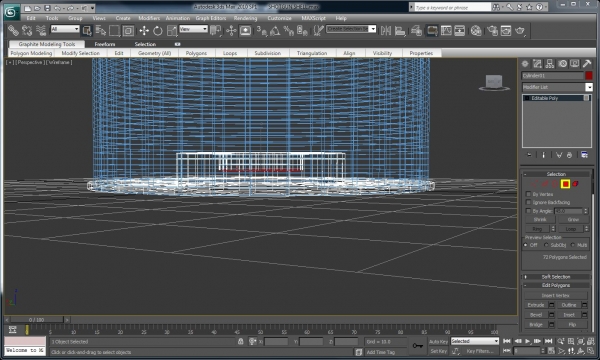Image resolution: width=600 pixels, height=360 pixels.
Task: Toggle the 3D Snaps icon
Action: [262, 30]
